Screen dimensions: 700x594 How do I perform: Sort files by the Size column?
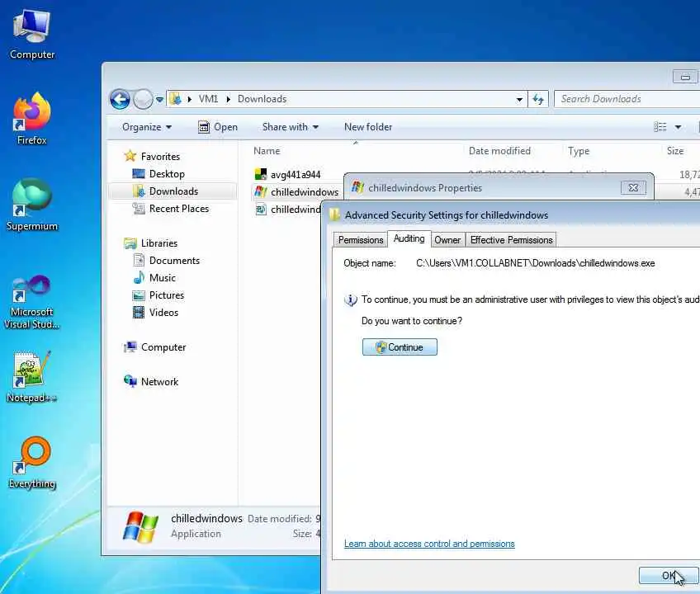675,151
